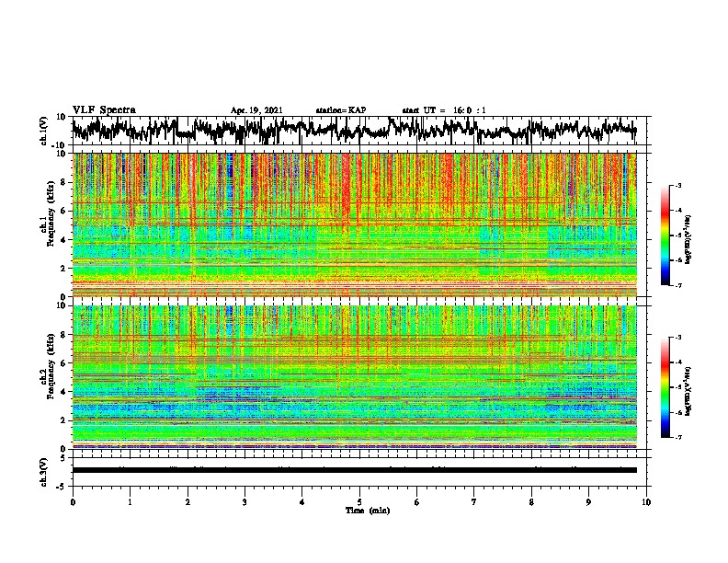Image resolution: width=728 pixels, height=563 pixels.
Task: Click the date label "Apr. 19, 2021"
Action: click(256, 110)
